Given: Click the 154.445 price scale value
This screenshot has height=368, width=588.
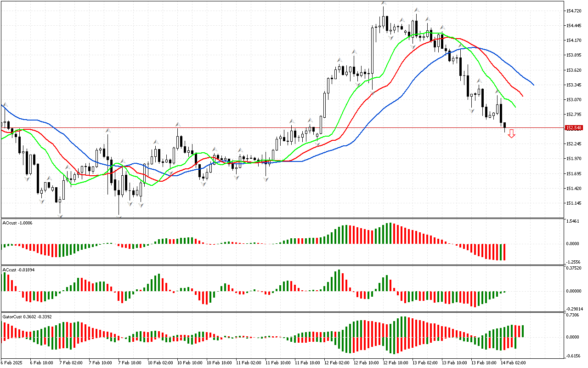Looking at the screenshot, I should 575,26.
